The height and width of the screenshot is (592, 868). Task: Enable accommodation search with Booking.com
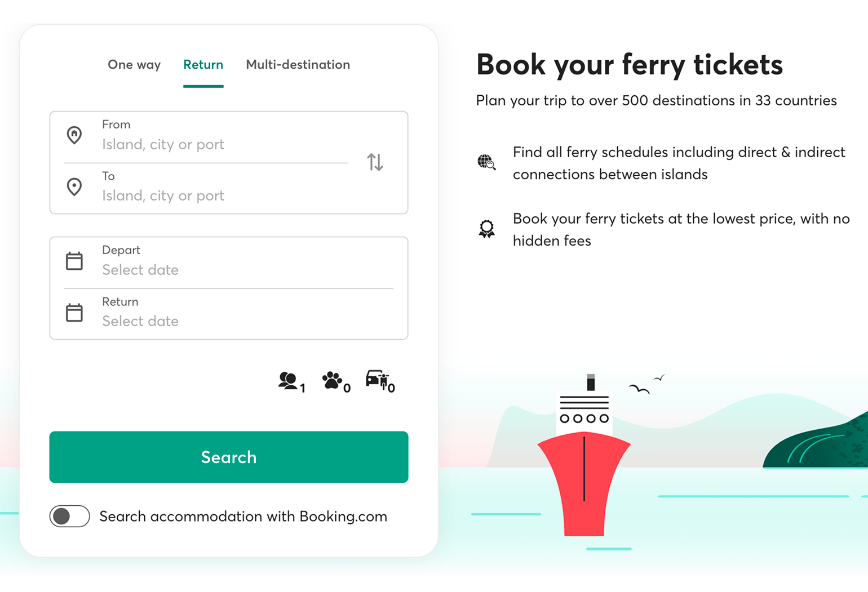pyautogui.click(x=69, y=517)
